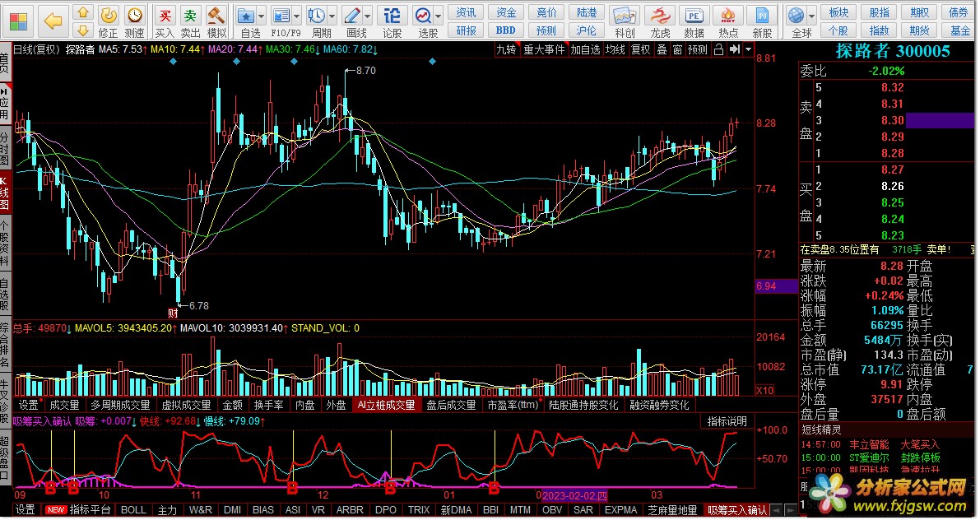The image size is (980, 520).
Task: Click sell level 3 price 8.30
Action: [893, 120]
